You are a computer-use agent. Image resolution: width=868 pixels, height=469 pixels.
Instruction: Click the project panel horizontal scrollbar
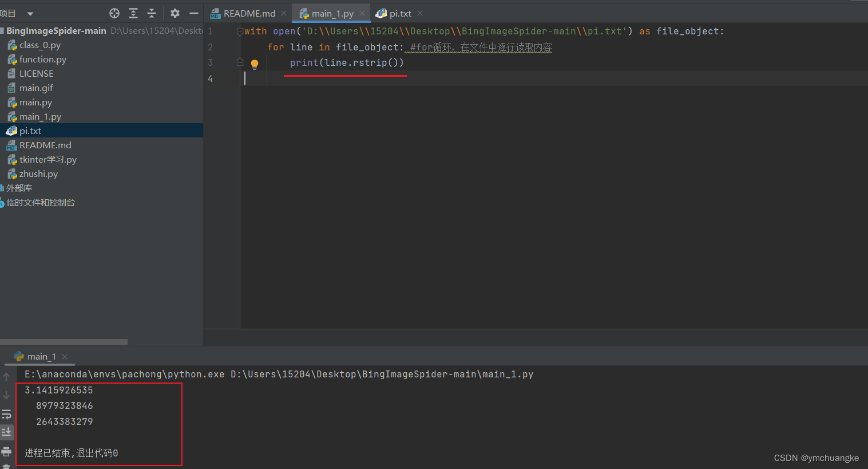[x=64, y=342]
